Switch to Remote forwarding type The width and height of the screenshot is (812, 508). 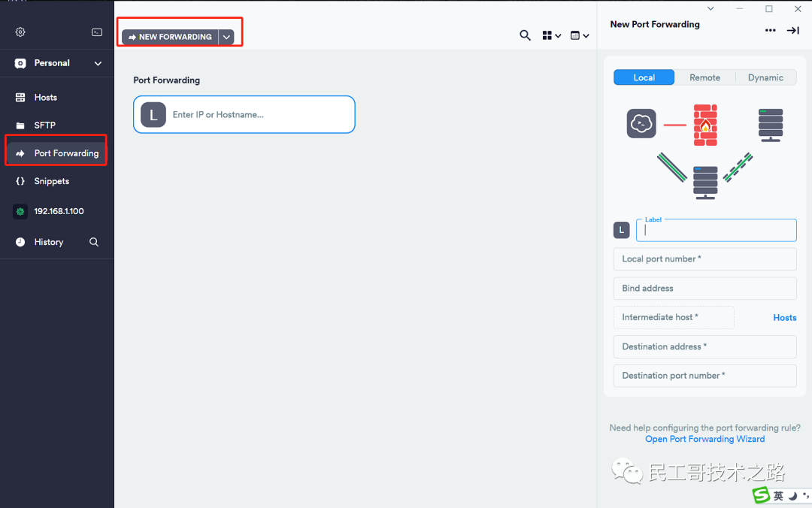pyautogui.click(x=704, y=77)
